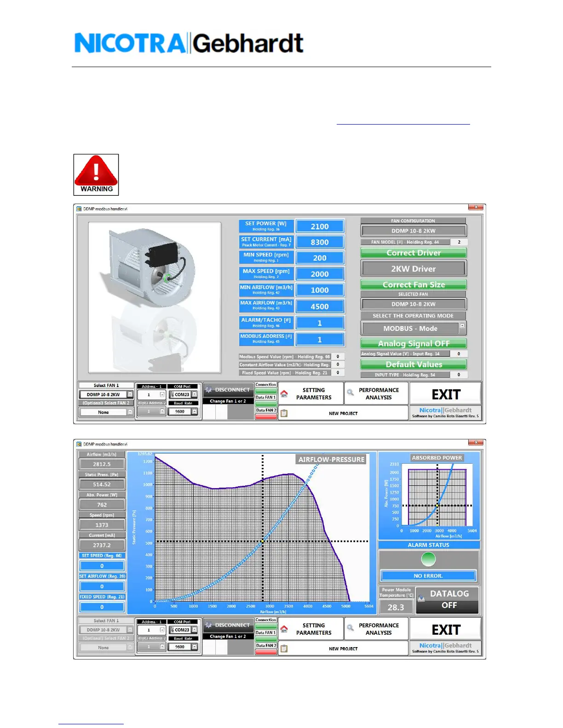The image size is (563, 728).
Task: Close the upper DDMP modbus handler window
Action: coord(476,208)
